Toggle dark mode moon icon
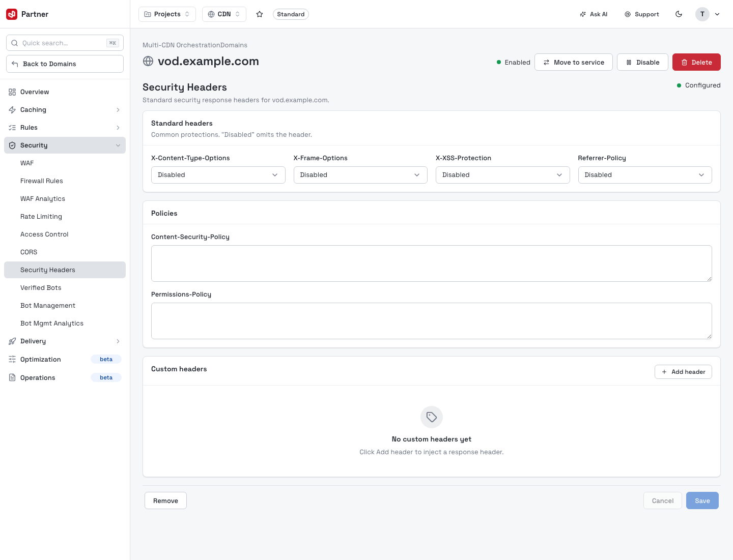This screenshot has width=733, height=560. pyautogui.click(x=679, y=14)
